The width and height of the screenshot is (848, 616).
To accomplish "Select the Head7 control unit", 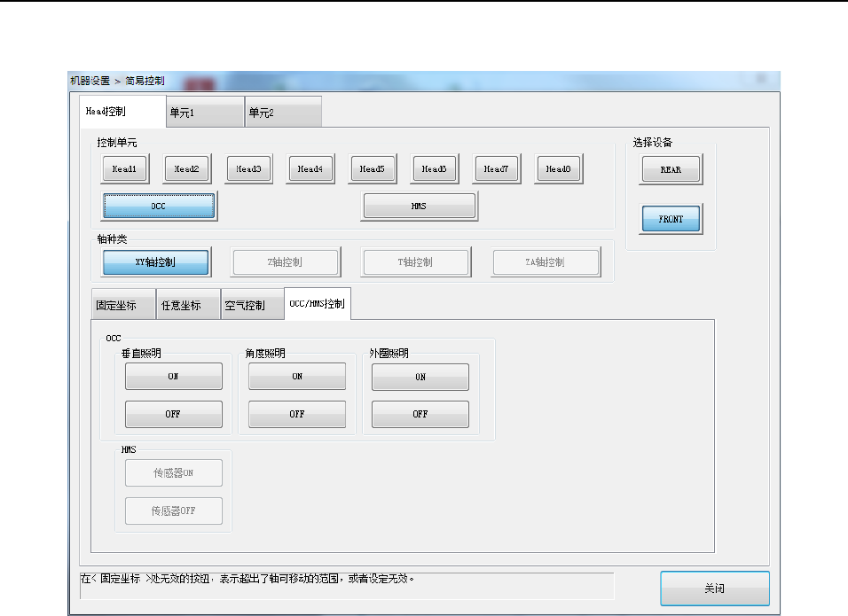I will click(x=496, y=169).
